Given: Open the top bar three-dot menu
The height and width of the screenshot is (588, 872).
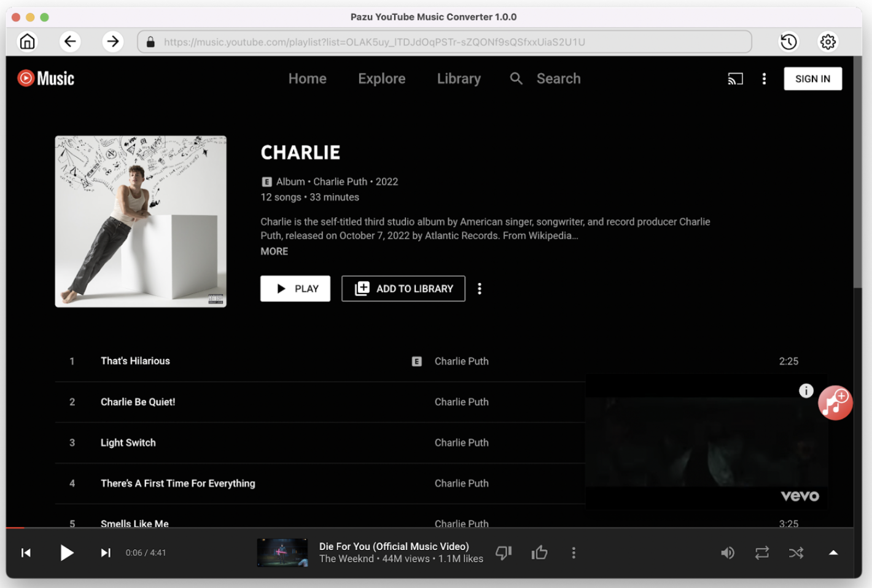Looking at the screenshot, I should pyautogui.click(x=764, y=79).
